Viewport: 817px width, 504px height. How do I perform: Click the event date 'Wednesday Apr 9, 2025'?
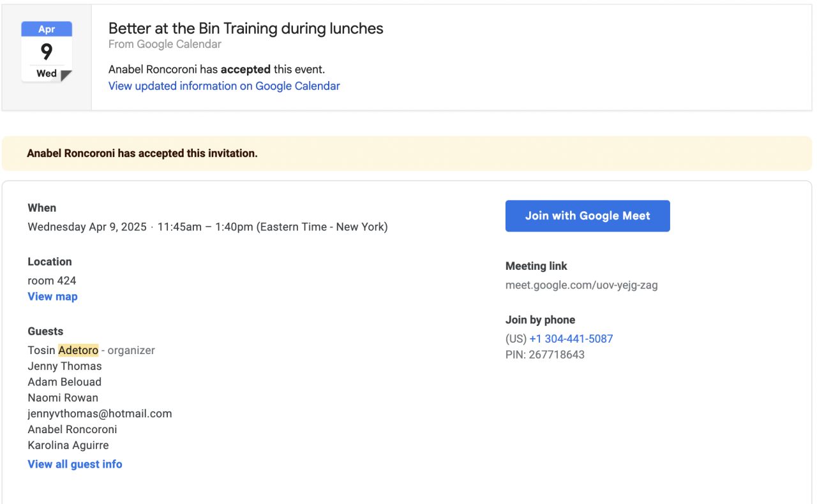point(87,226)
